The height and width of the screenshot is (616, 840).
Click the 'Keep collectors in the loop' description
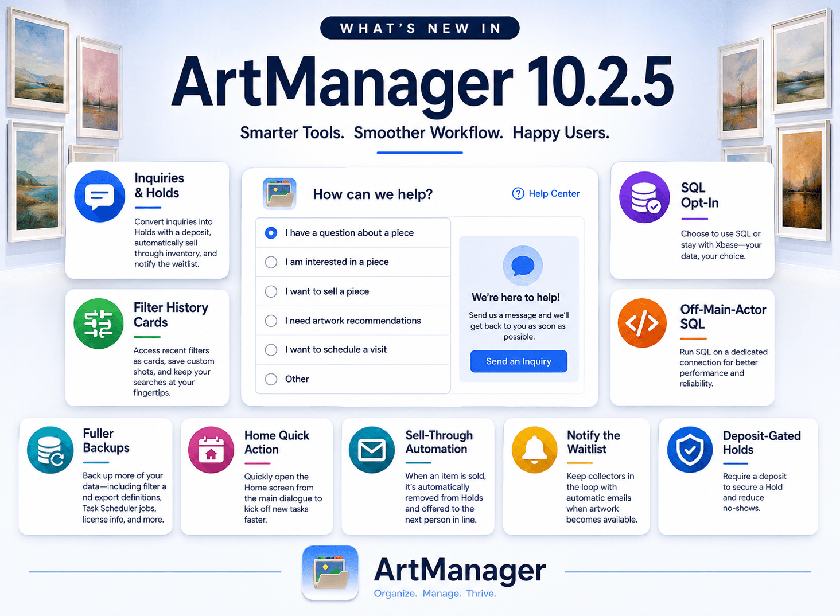click(x=601, y=498)
